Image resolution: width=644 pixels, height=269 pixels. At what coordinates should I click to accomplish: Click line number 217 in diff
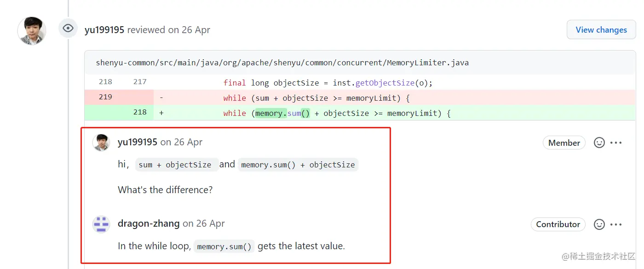tap(140, 82)
